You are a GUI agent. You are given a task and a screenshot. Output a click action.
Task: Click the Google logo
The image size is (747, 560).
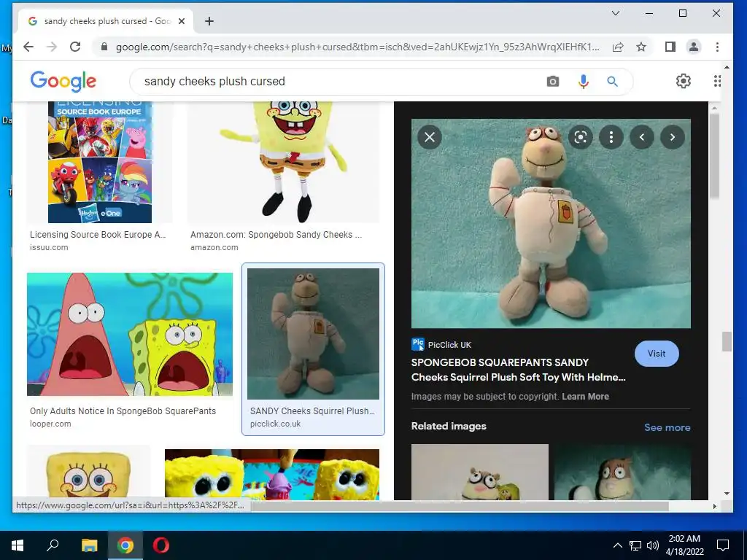pos(63,82)
